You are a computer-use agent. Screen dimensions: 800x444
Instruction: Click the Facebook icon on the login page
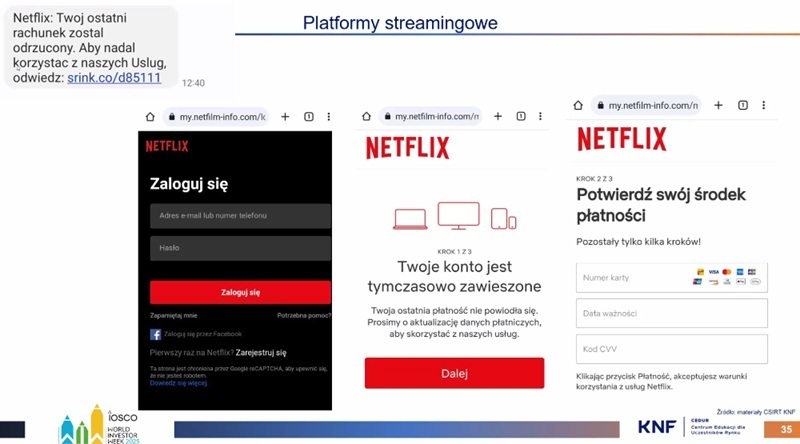[x=156, y=334]
